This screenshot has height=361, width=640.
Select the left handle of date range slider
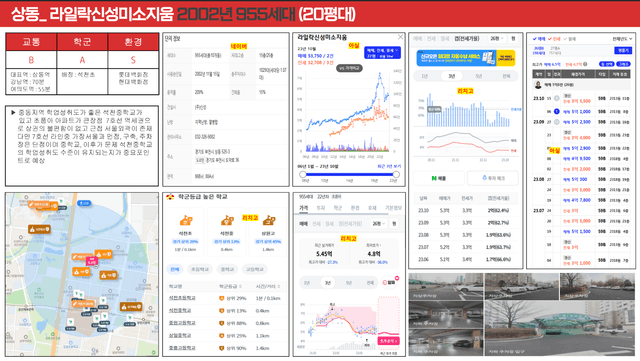303,174
